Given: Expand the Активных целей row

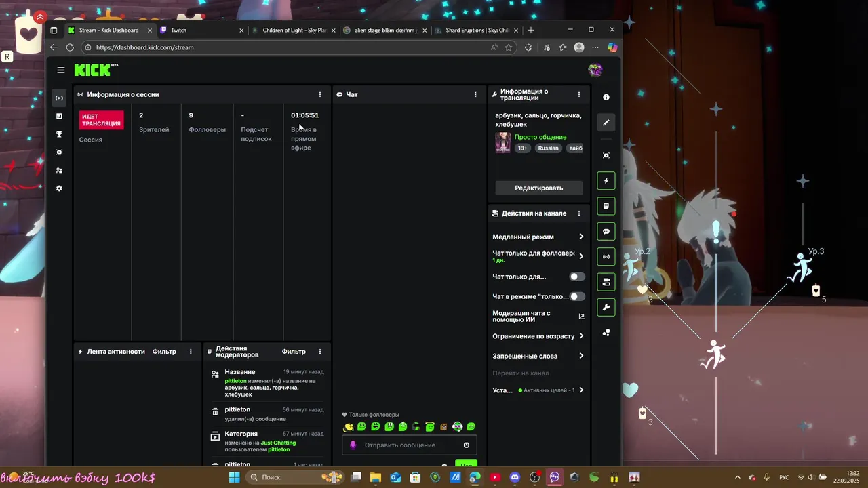Looking at the screenshot, I should (x=538, y=390).
